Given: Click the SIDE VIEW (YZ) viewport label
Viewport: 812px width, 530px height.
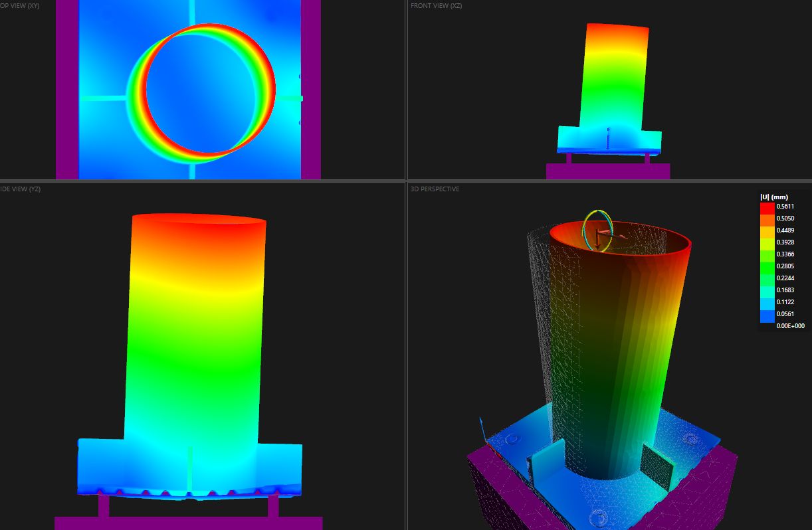Looking at the screenshot, I should click(20, 189).
